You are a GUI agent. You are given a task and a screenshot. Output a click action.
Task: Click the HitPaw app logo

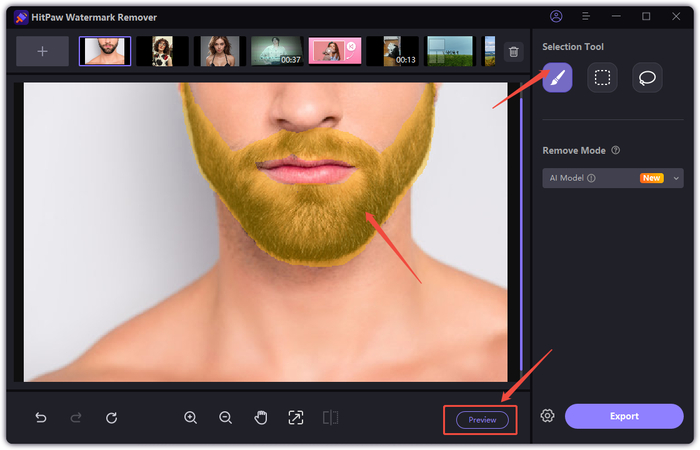coord(21,17)
